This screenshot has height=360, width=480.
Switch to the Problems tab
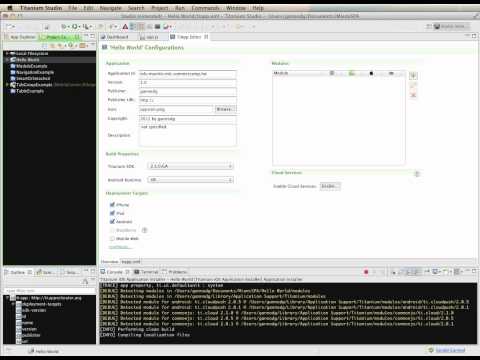coord(175,272)
